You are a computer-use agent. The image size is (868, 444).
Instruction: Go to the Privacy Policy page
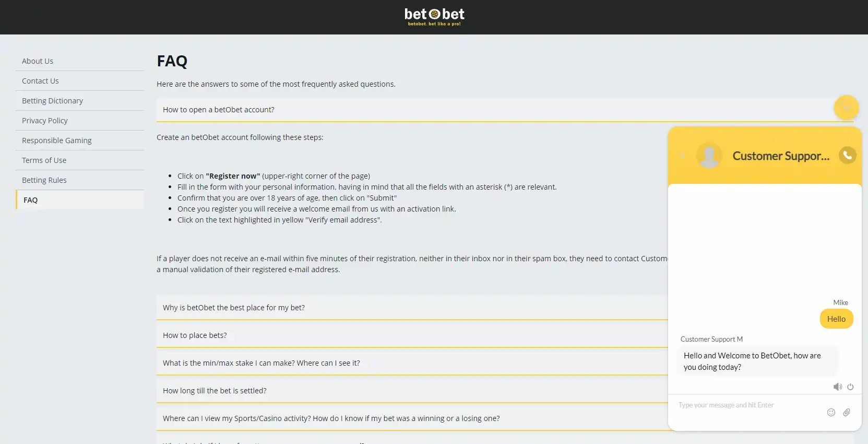(x=45, y=121)
